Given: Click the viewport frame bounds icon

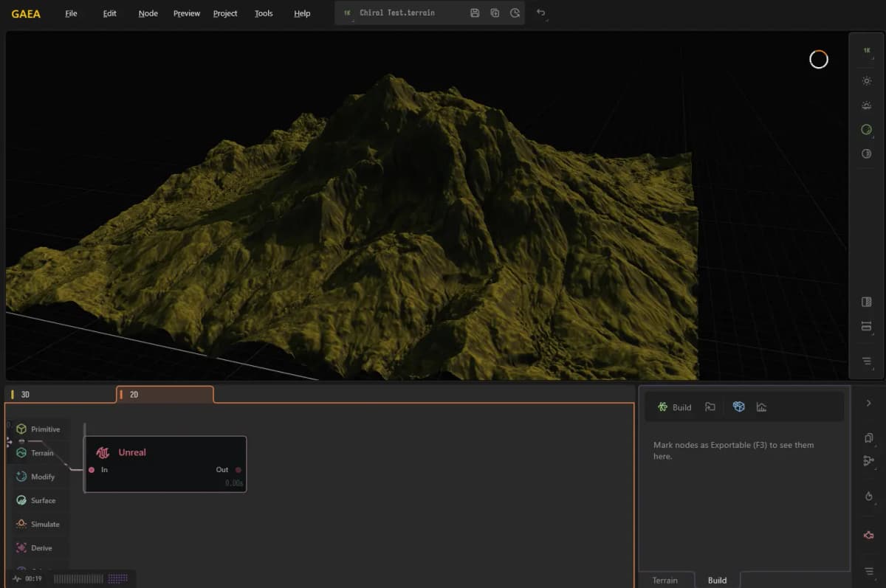Looking at the screenshot, I should tap(867, 326).
